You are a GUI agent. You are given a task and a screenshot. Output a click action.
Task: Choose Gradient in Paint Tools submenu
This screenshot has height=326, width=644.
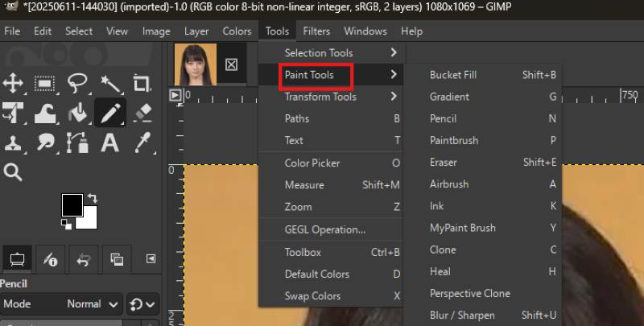point(483,97)
